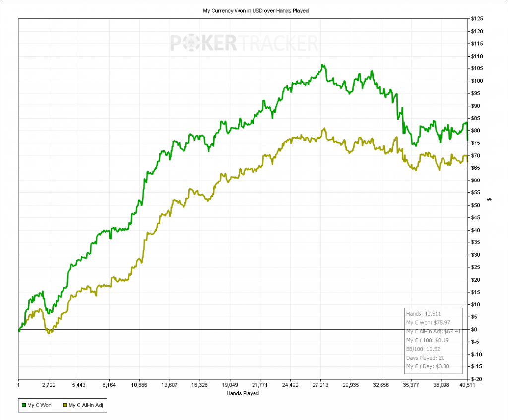Screen dimensions: 508x420
Task: Click the x-axis tick label "35,377"
Action: coord(411,385)
